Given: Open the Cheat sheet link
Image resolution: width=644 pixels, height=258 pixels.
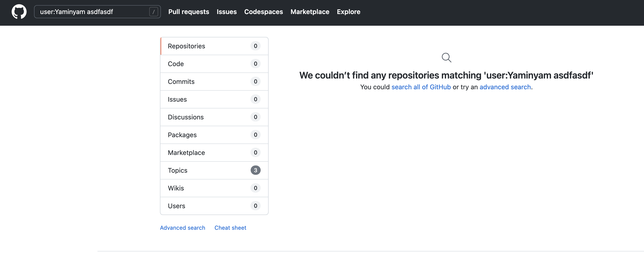Looking at the screenshot, I should (230, 228).
